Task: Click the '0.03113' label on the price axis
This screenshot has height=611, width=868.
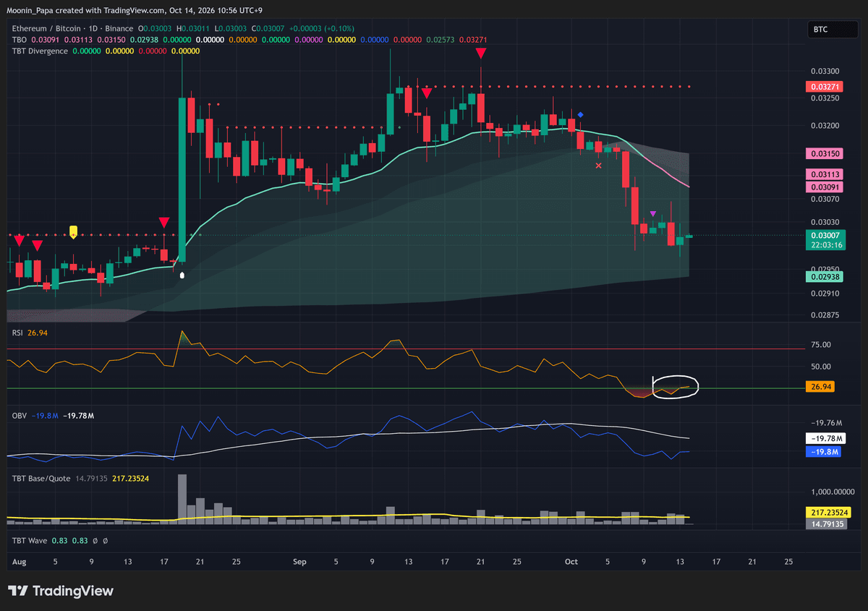Action: coord(825,174)
